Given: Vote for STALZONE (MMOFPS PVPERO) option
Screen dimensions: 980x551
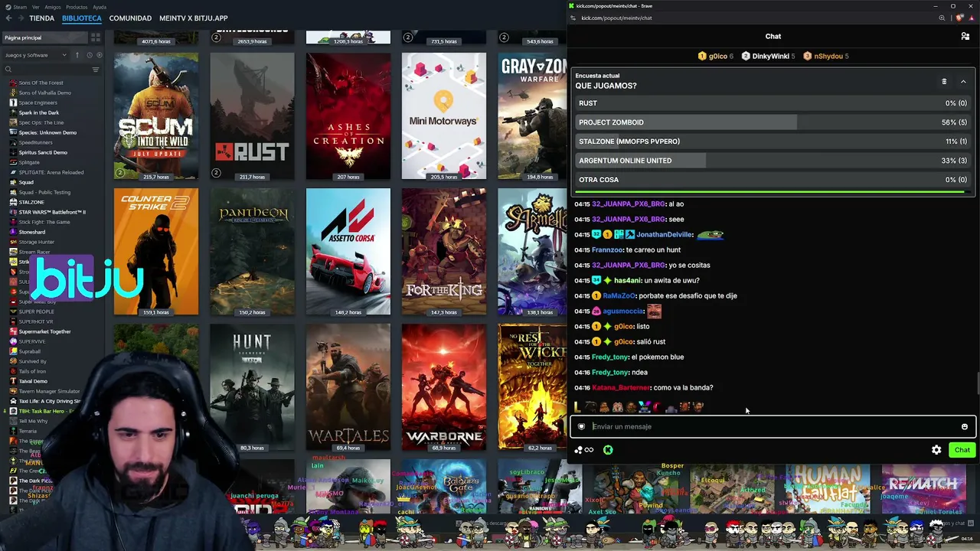Looking at the screenshot, I should [773, 142].
